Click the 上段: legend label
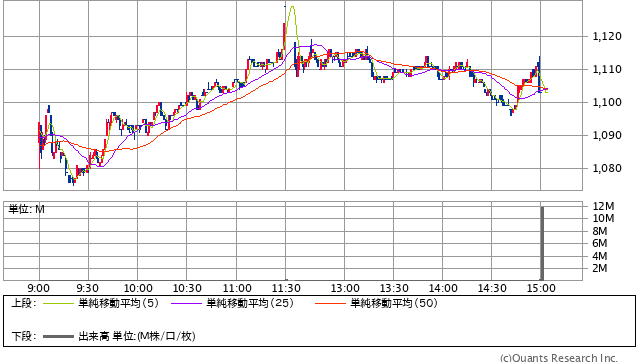 [x=24, y=303]
